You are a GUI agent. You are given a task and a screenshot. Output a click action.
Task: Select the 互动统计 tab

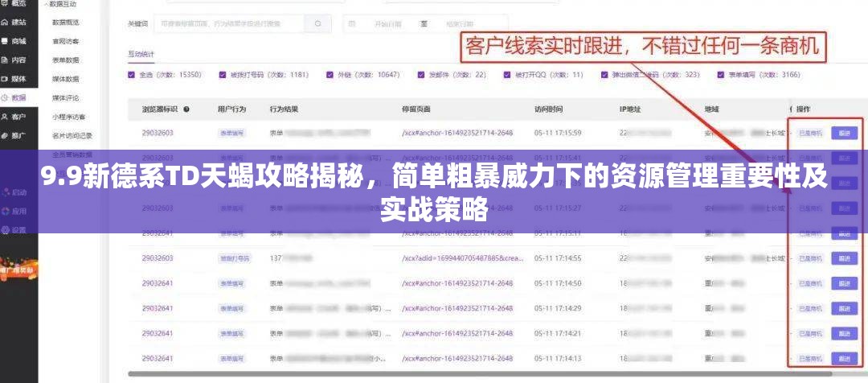(x=141, y=54)
